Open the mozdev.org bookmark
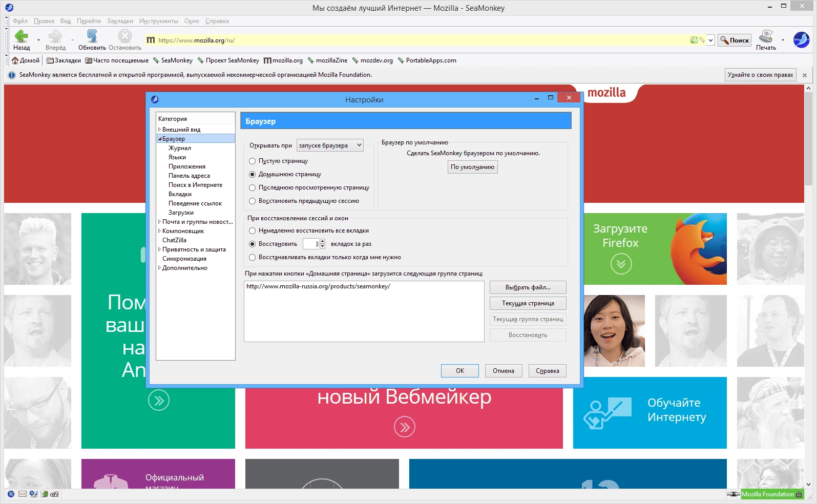The image size is (817, 504). (372, 60)
